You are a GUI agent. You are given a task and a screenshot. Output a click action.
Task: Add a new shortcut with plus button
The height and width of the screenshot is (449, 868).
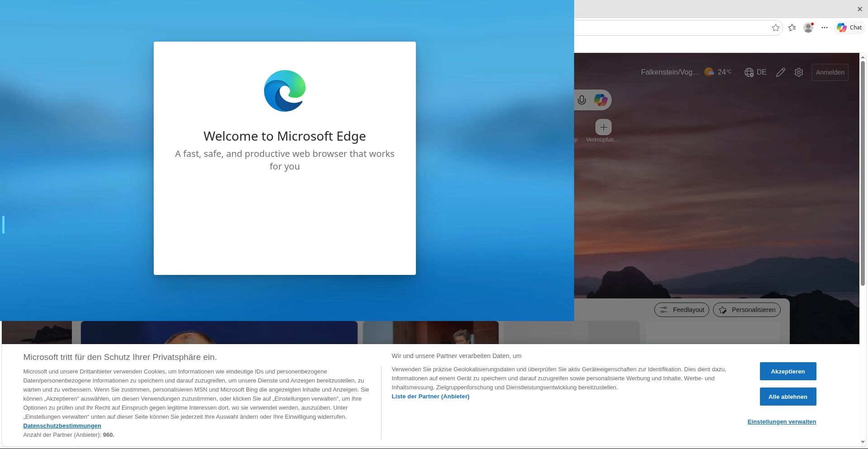tap(604, 127)
